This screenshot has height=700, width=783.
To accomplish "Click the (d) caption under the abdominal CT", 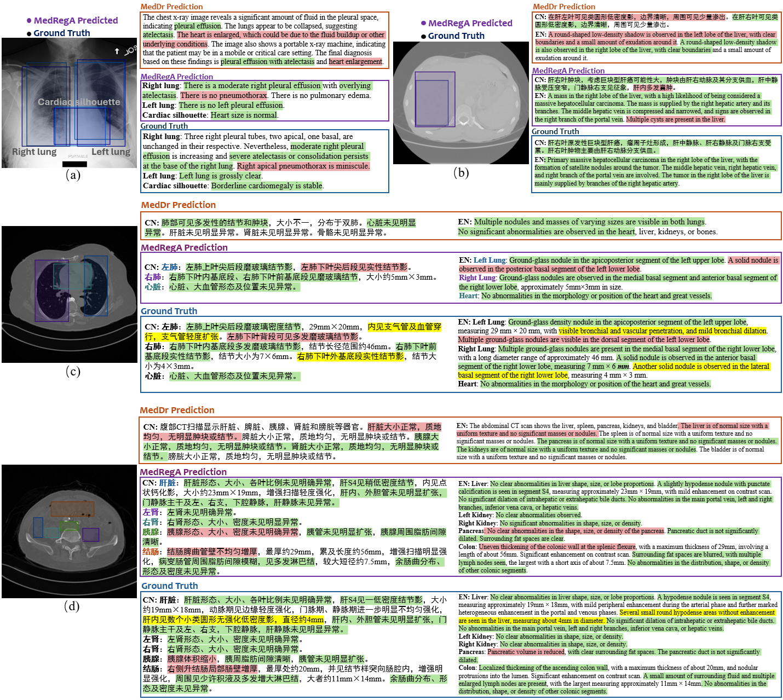I will [x=72, y=606].
